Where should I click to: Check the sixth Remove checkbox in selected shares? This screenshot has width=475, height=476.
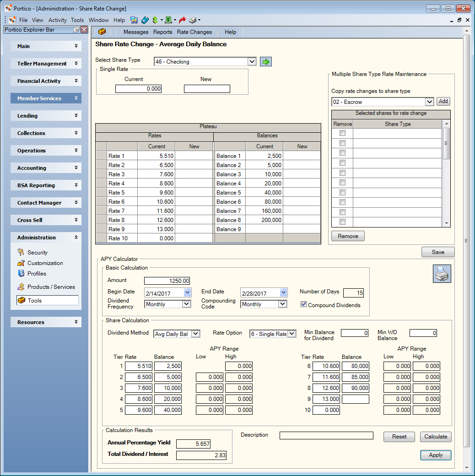pyautogui.click(x=342, y=183)
